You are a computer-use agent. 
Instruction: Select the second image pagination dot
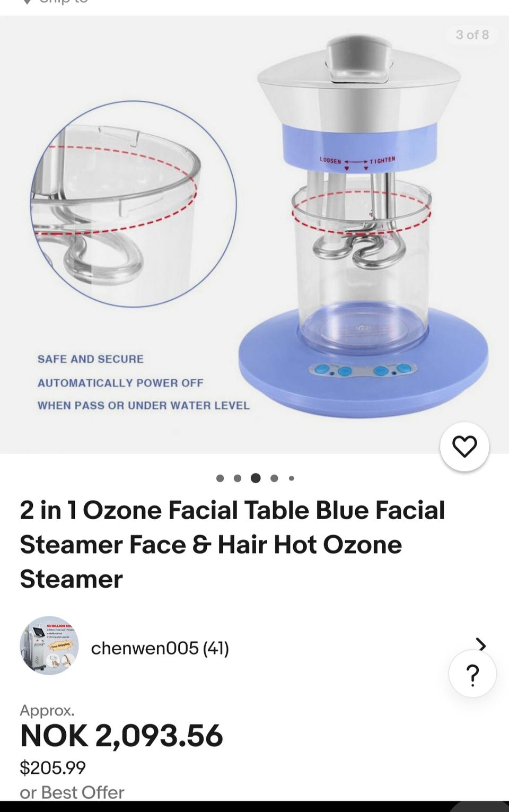(x=238, y=478)
